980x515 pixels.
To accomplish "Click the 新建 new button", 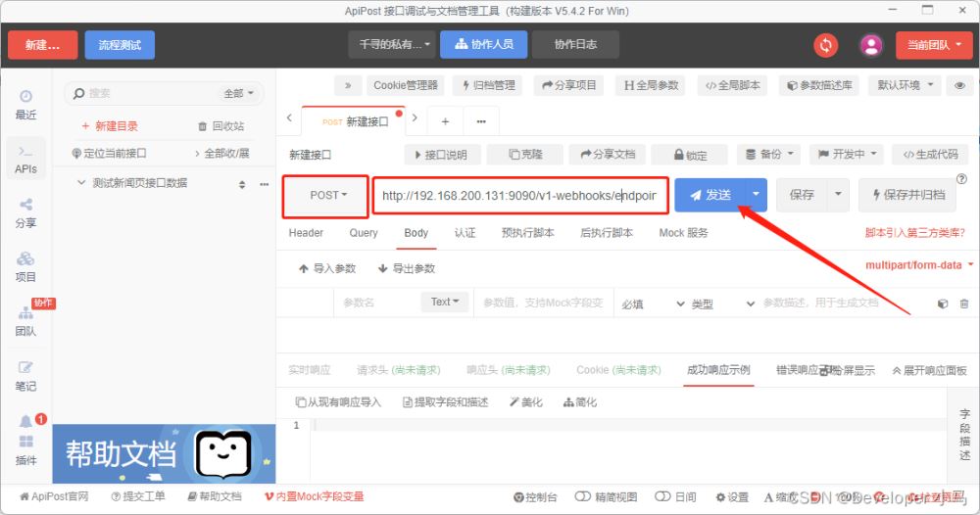I will (42, 45).
